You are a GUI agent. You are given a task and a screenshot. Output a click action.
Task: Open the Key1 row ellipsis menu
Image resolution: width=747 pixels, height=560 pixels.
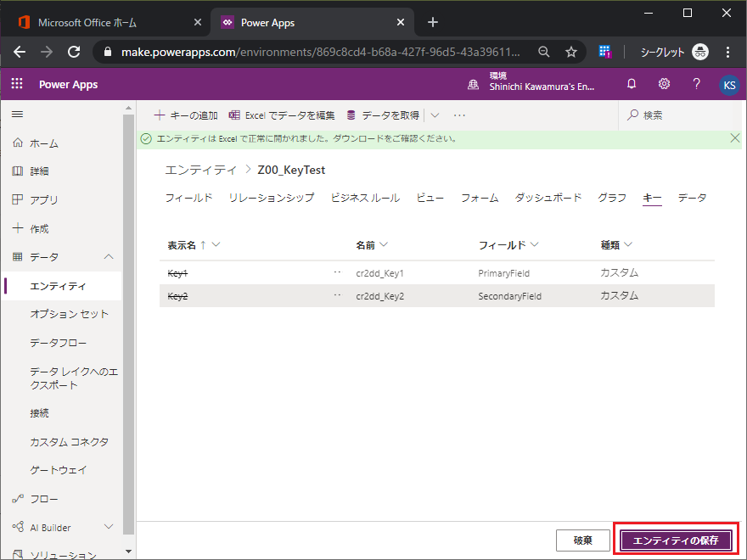coord(337,272)
